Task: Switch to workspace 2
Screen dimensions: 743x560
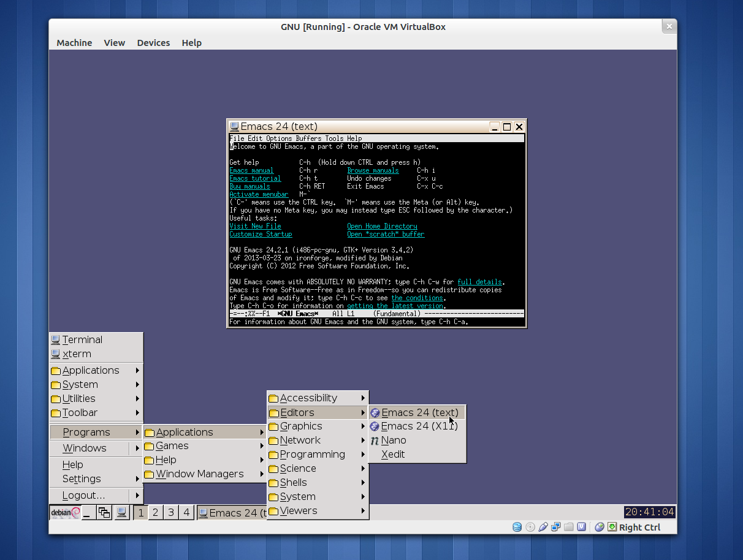Action: 156,513
